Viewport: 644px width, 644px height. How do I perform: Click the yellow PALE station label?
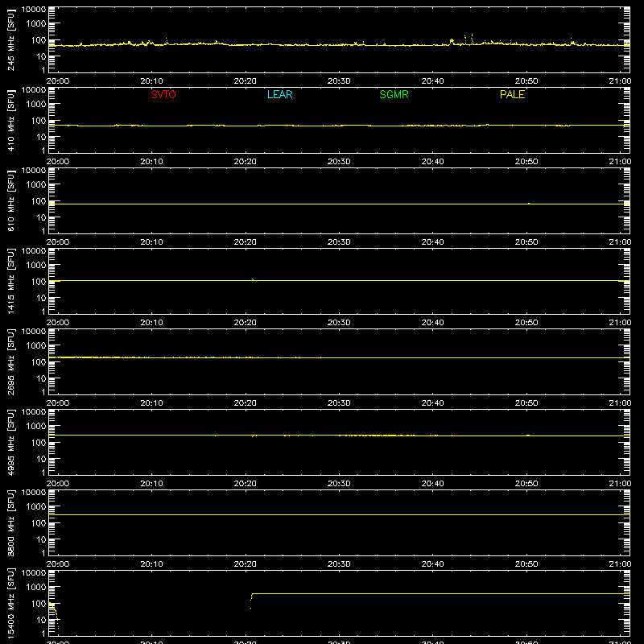512,94
